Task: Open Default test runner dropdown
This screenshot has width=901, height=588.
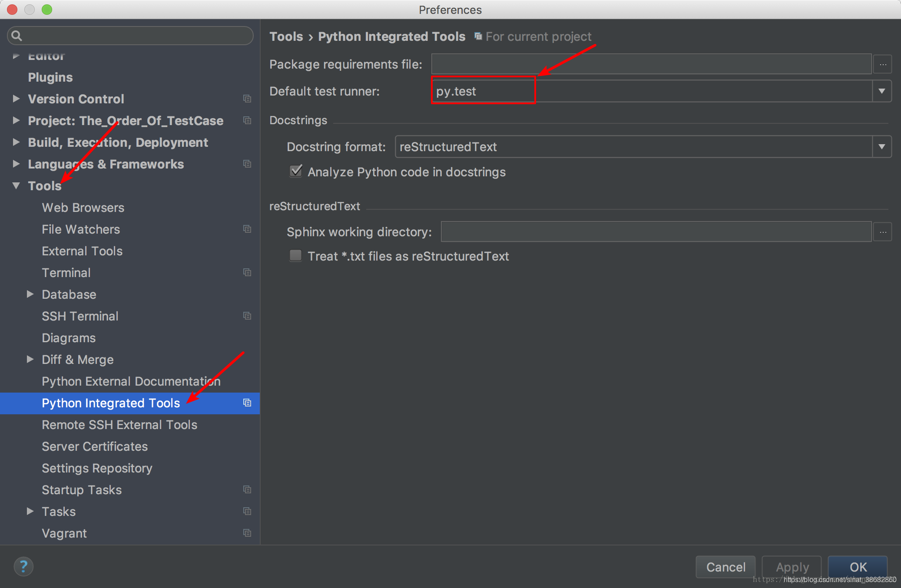Action: click(x=881, y=91)
